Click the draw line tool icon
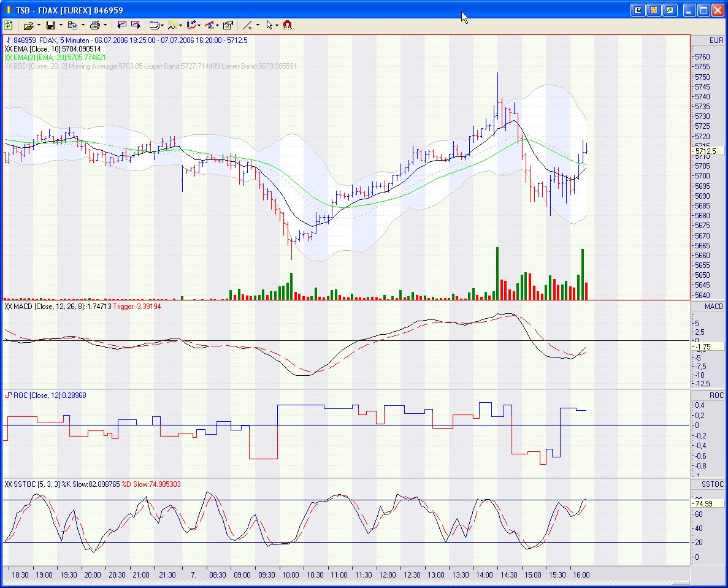The width and height of the screenshot is (728, 588). pyautogui.click(x=247, y=25)
